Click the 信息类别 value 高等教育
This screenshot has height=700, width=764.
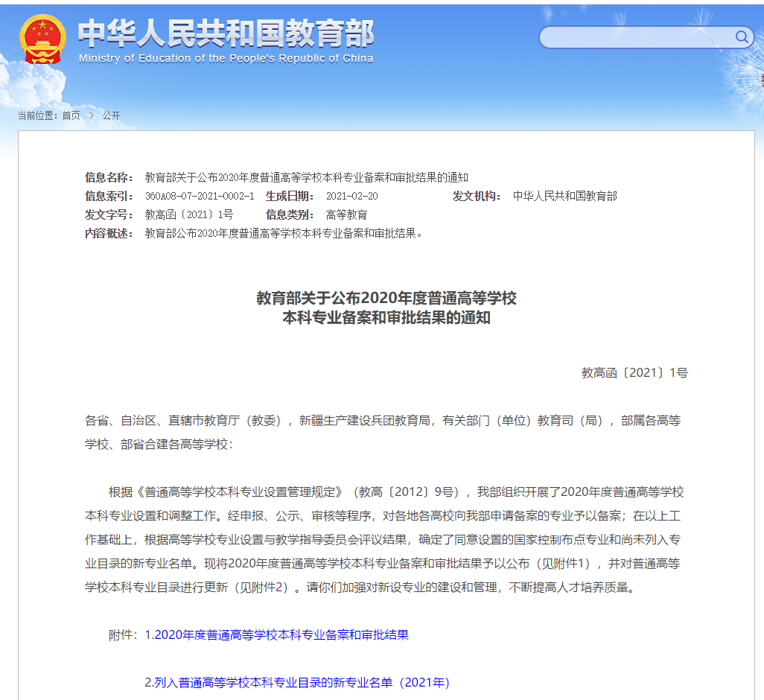point(346,214)
